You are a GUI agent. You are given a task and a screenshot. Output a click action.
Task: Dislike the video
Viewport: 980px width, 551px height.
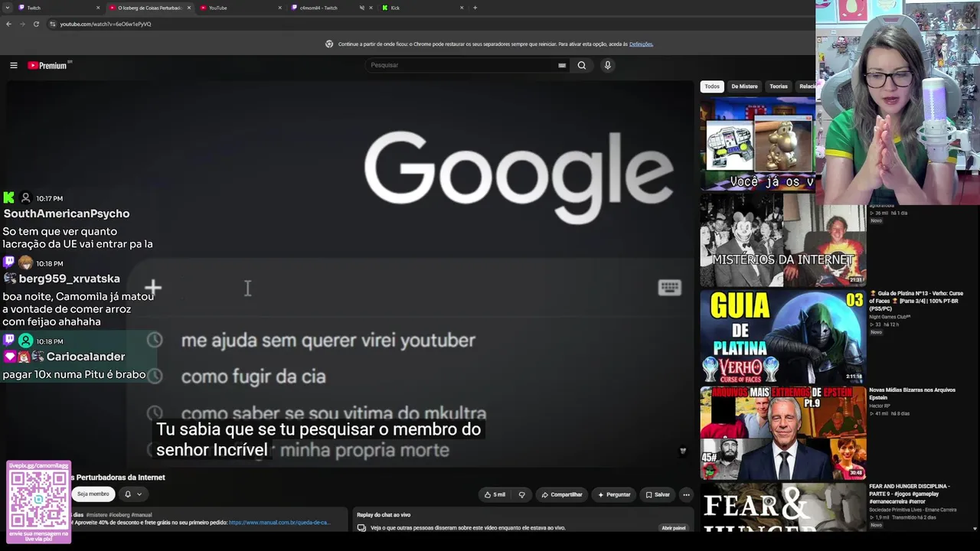click(522, 494)
